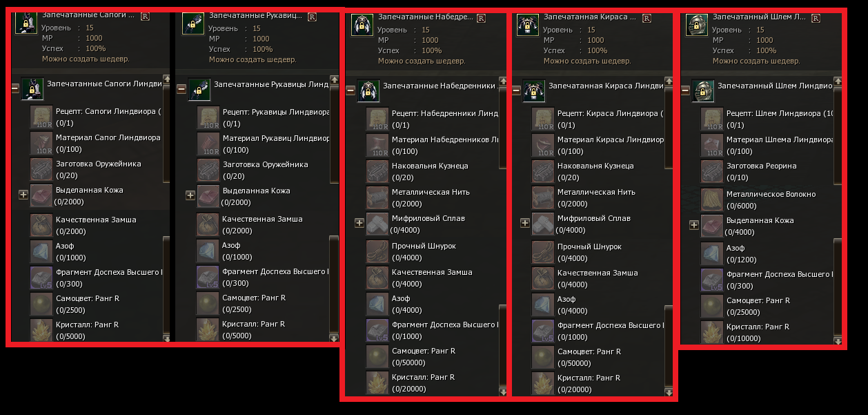
Task: Collapse the Запечатанные Рукавицы tree node
Action: [181, 89]
